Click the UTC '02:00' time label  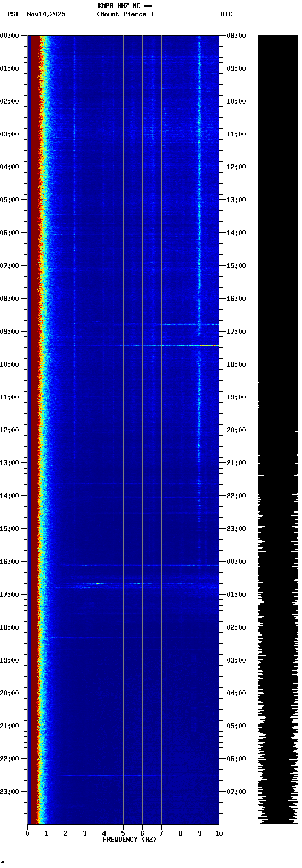pos(236,627)
